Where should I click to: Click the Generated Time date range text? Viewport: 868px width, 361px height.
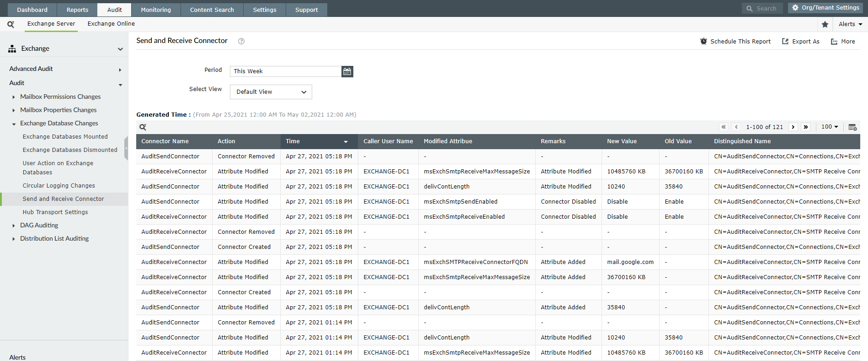[275, 115]
